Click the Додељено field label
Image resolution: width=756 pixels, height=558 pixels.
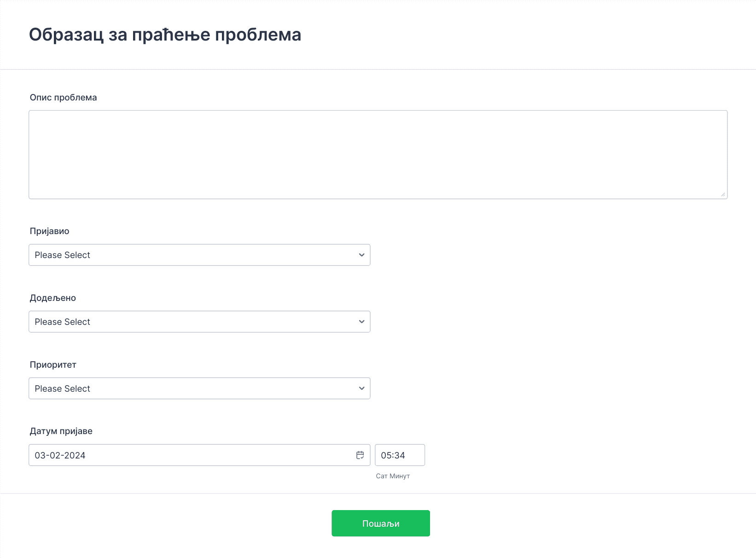coord(53,298)
